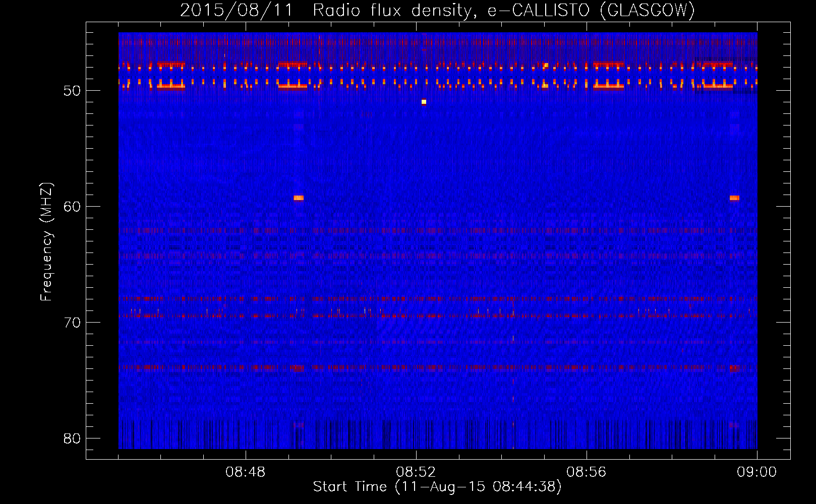The image size is (816, 504).
Task: Click the '60' frequency tick label
Action: pyautogui.click(x=72, y=207)
